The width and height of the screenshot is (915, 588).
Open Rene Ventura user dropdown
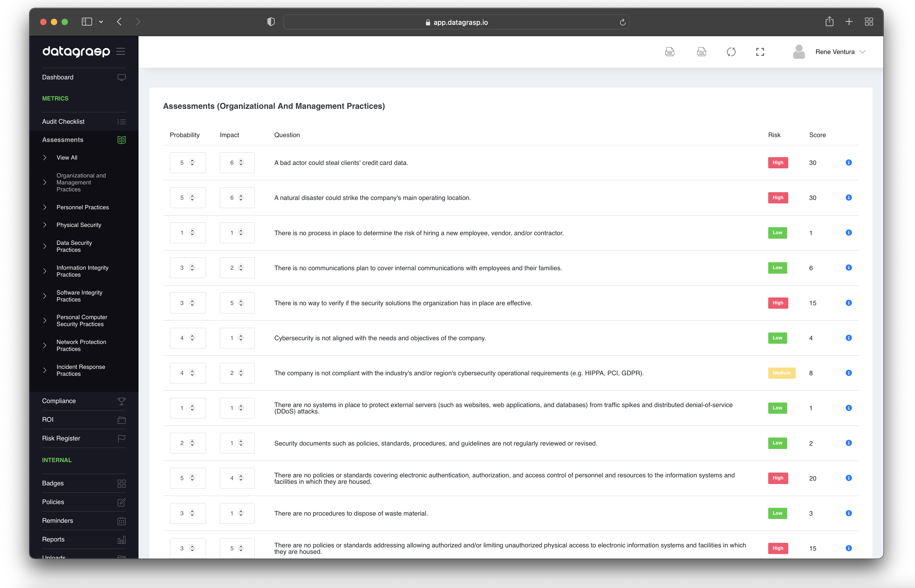point(840,52)
